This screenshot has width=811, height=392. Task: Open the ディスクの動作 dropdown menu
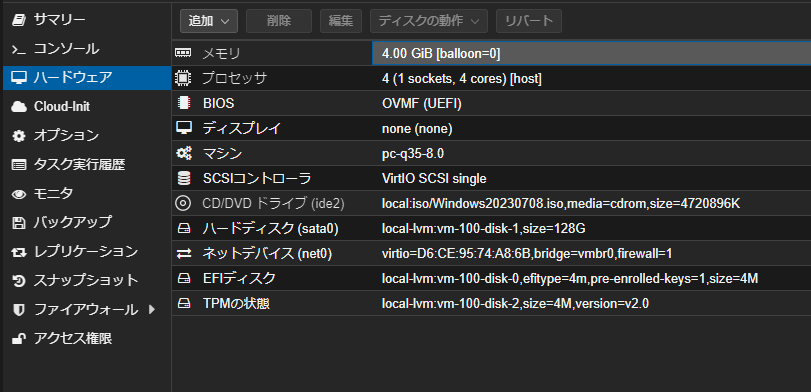(x=429, y=21)
